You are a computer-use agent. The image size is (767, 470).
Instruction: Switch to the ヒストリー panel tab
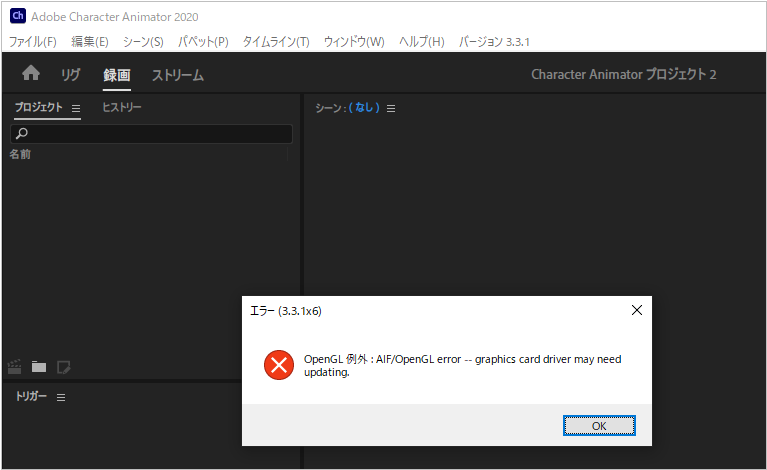[122, 108]
